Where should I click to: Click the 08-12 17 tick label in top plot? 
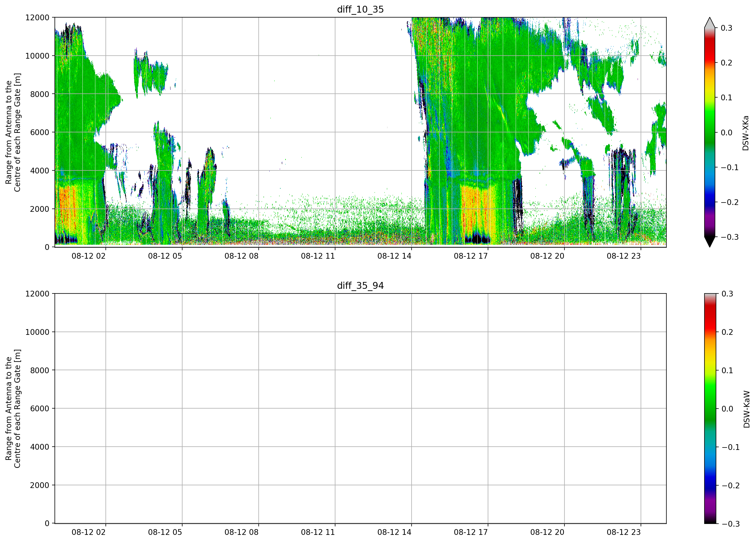click(x=471, y=256)
